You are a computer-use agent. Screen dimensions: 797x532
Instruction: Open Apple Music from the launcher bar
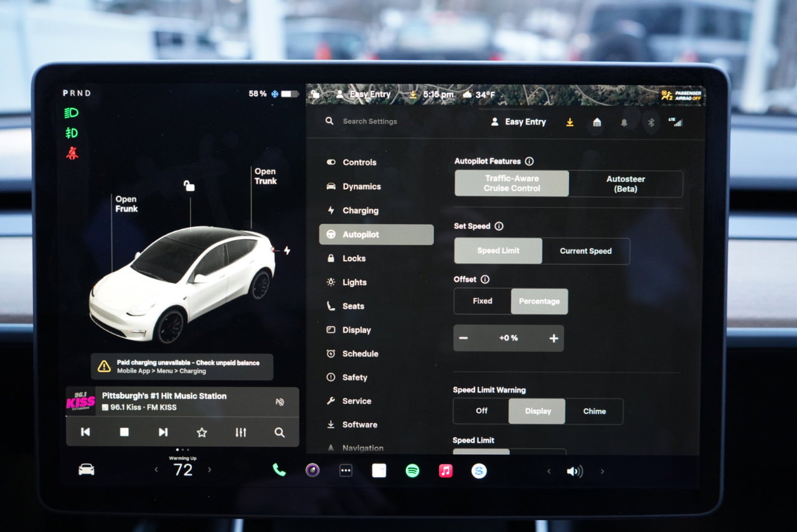446,470
